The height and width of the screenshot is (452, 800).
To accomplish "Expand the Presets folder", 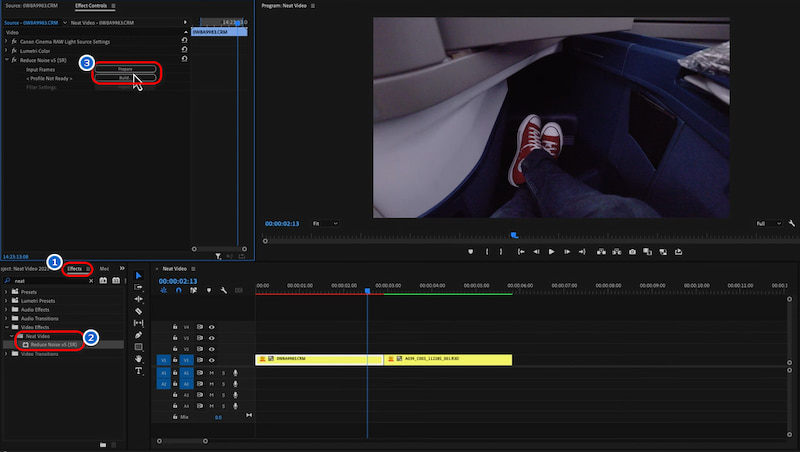I will point(6,292).
